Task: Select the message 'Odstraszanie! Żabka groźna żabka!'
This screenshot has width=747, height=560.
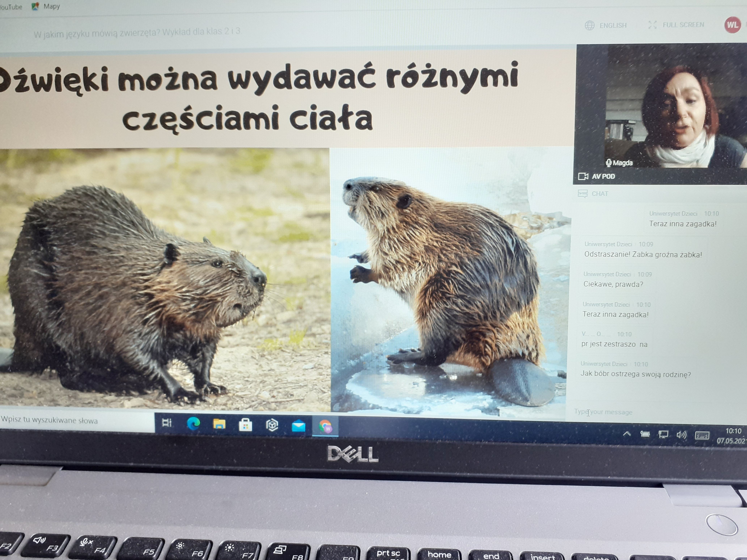Action: 643,254
